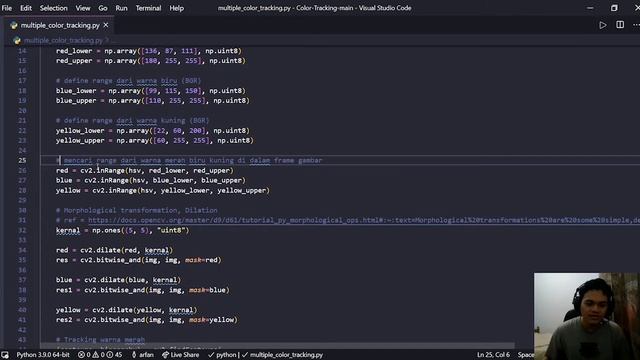Image resolution: width=640 pixels, height=360 pixels.
Task: Open the editor More Actions ellipsis
Action: (636, 25)
